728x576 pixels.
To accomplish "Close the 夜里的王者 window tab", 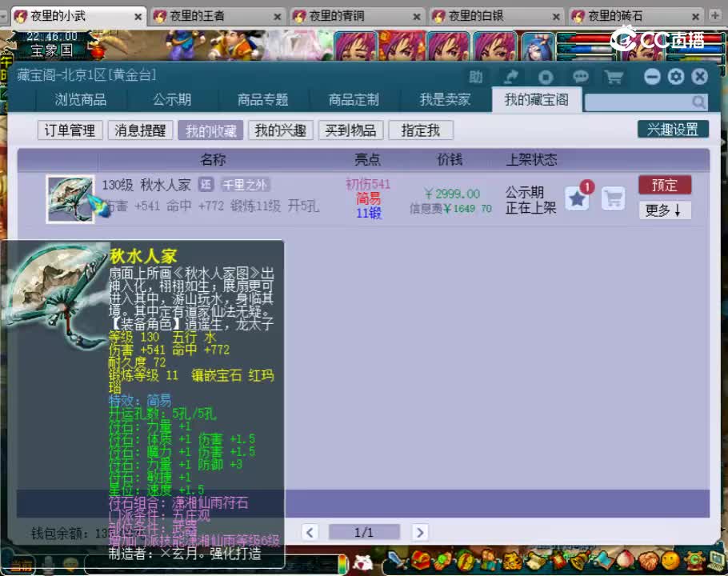I will click(277, 17).
